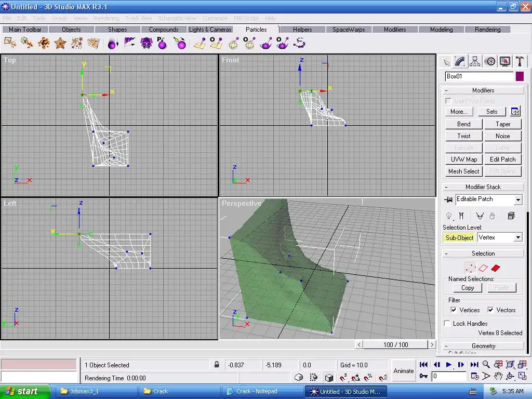Click the Min/Max viewport toggle icon
532x399 pixels.
point(522,376)
